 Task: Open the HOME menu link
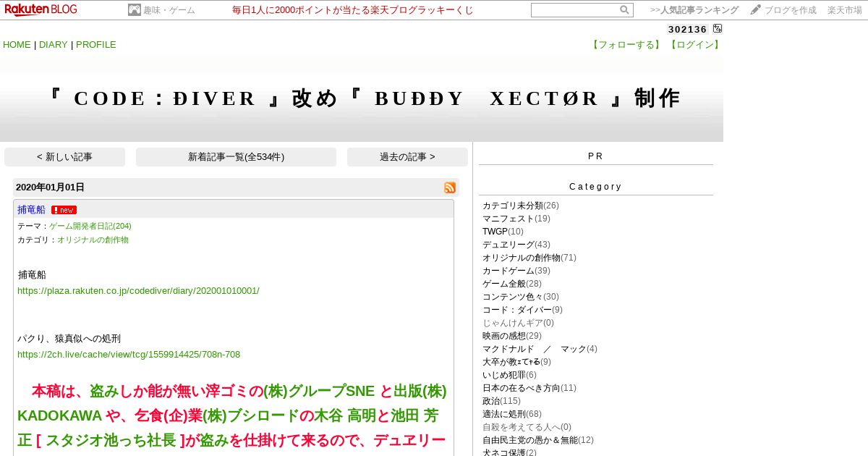point(17,45)
